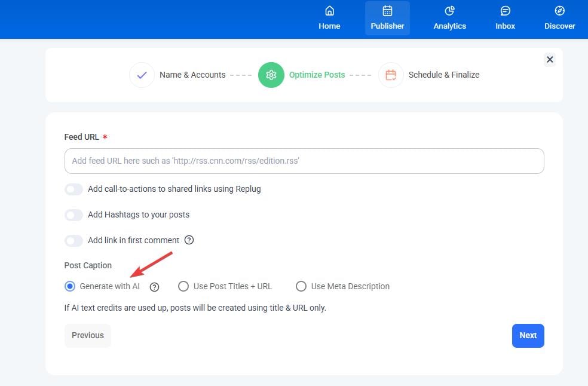
Task: Select the Generate with AI option
Action: 70,286
